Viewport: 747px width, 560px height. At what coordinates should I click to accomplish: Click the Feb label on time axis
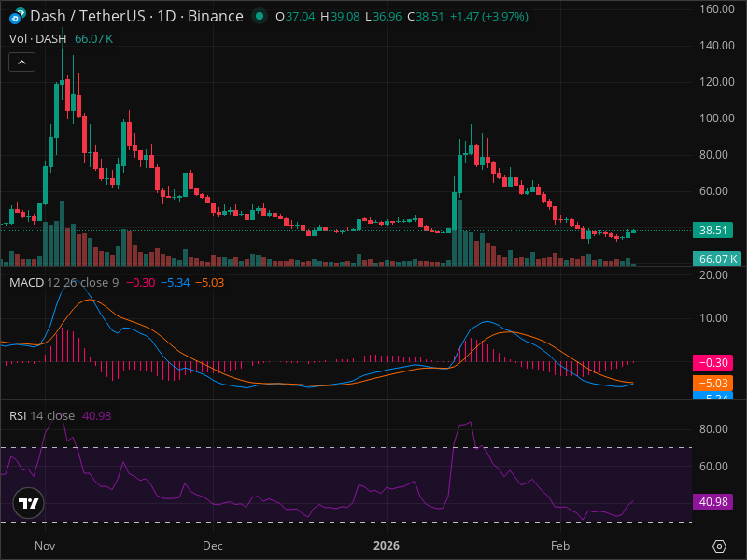(560, 546)
